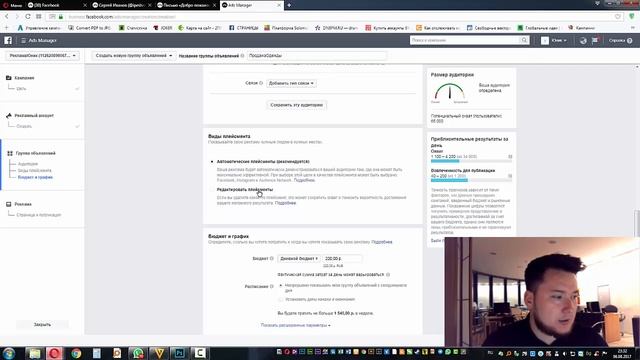Open Создать новую группу объявлений dropdown
Viewport: 640px width, 360px height.
pyautogui.click(x=134, y=56)
